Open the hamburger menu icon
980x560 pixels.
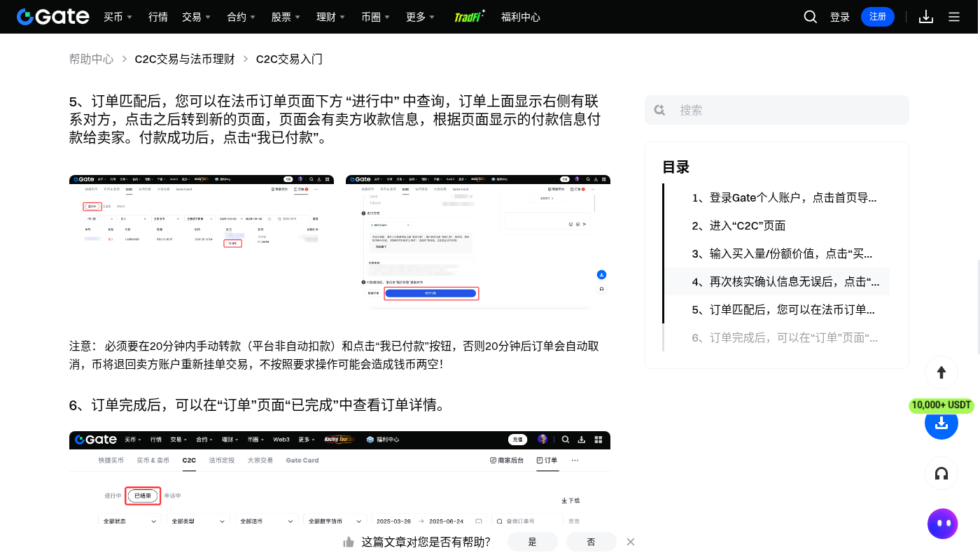click(x=954, y=17)
